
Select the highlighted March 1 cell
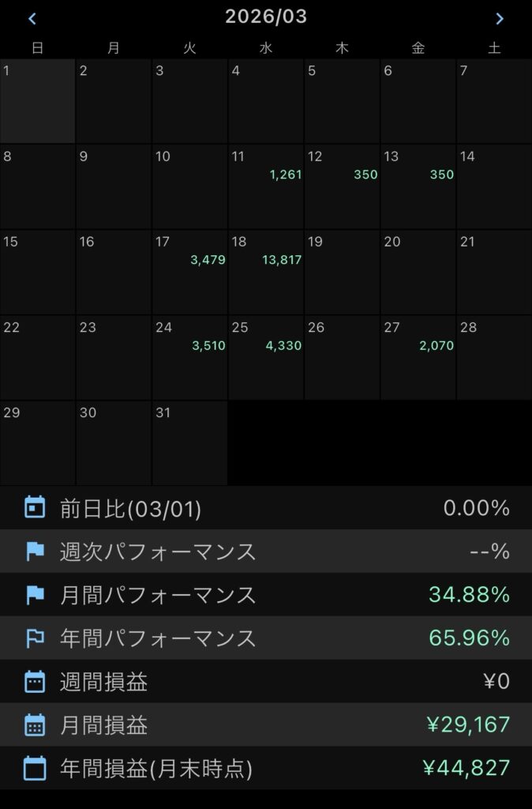point(38,101)
